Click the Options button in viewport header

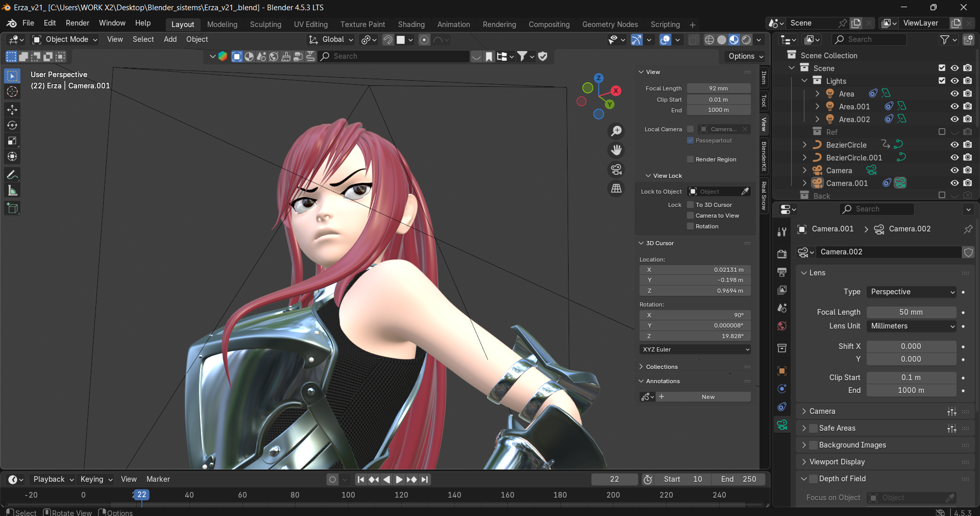tap(745, 56)
